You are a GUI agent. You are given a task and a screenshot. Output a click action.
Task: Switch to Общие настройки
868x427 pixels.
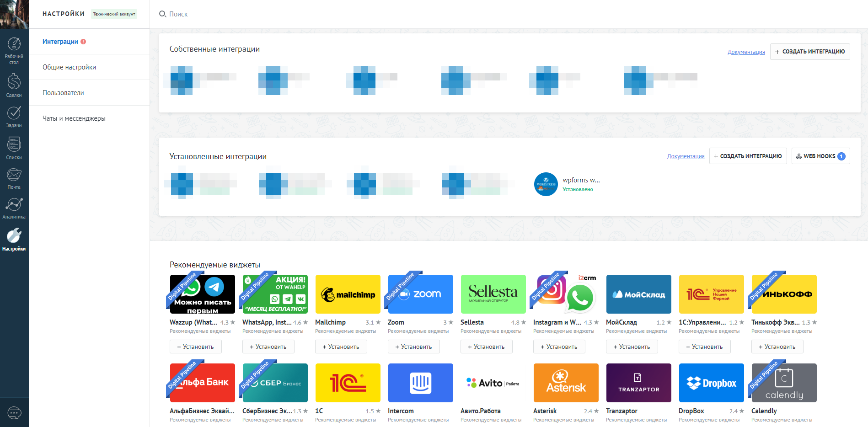point(69,67)
